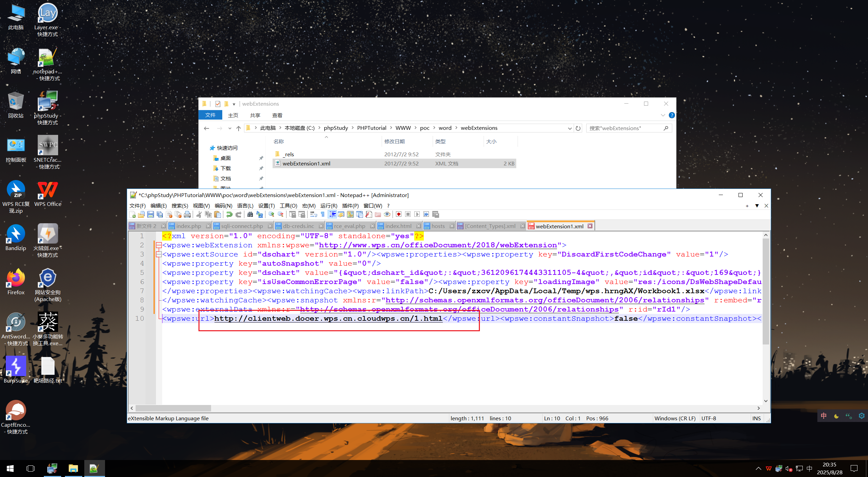
Task: Toggle word wrap in toolbar
Action: (x=313, y=214)
